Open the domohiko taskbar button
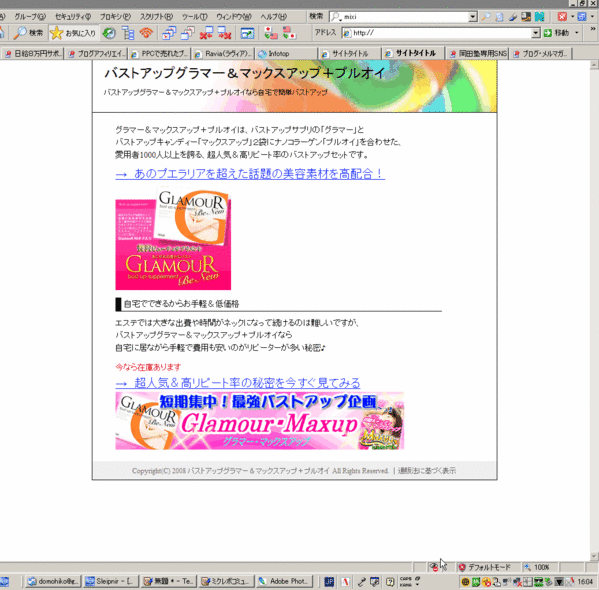The height and width of the screenshot is (590, 599). 53,582
